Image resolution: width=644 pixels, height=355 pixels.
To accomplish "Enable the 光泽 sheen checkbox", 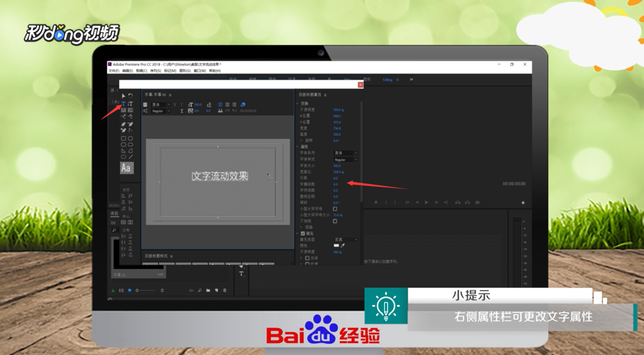I will [307, 258].
